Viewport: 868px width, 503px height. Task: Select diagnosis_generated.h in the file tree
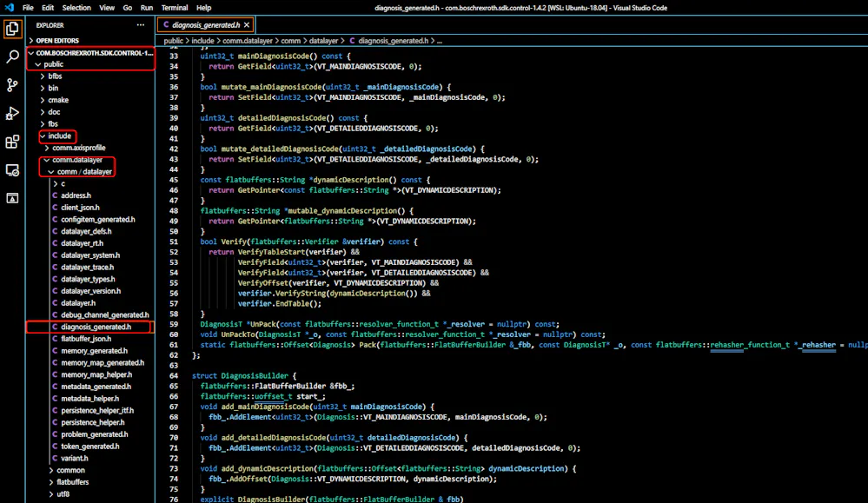96,327
